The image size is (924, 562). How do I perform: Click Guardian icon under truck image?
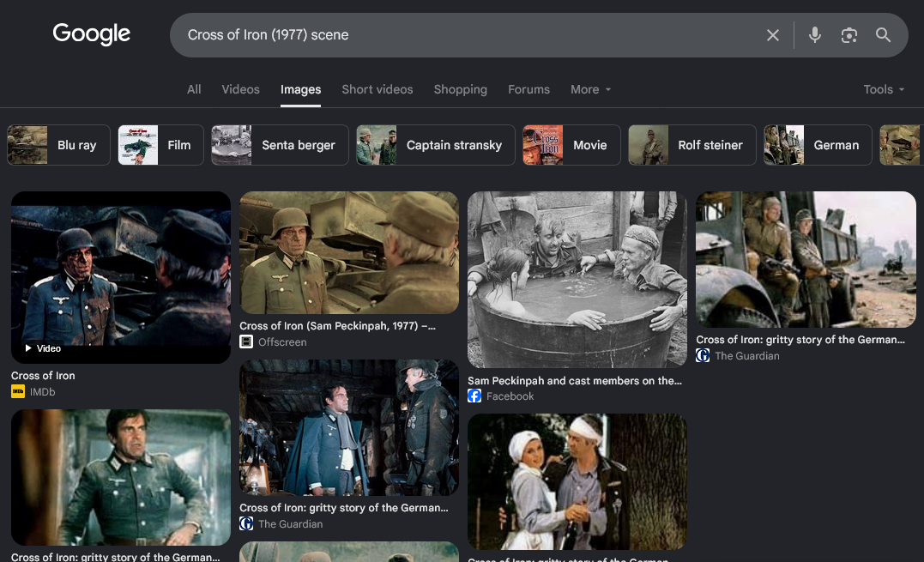703,355
